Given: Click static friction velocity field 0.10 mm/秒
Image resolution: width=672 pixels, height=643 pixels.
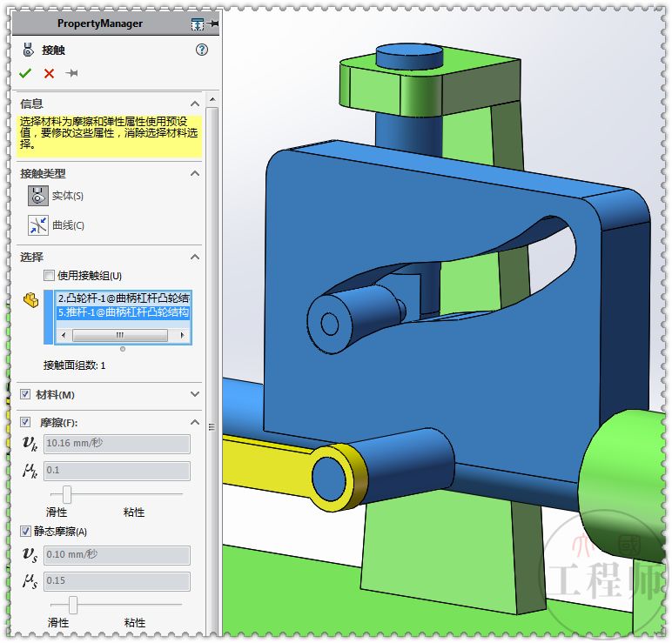Looking at the screenshot, I should point(117,555).
